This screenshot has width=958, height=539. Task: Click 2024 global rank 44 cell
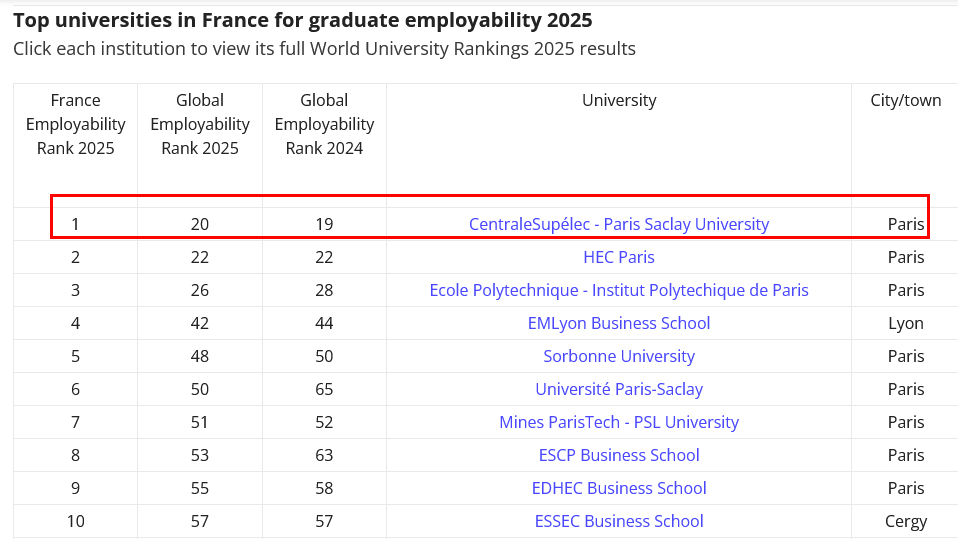[324, 323]
